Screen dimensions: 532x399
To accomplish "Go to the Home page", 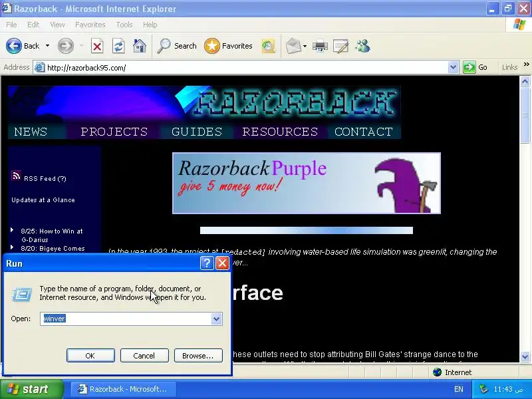I will pyautogui.click(x=140, y=46).
